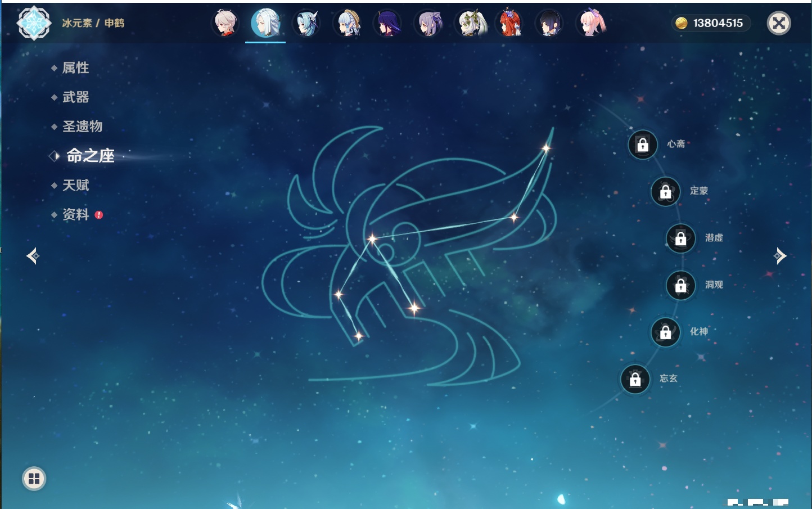
Task: Select Ayaka's avatar wearing the straw hat
Action: tap(348, 24)
